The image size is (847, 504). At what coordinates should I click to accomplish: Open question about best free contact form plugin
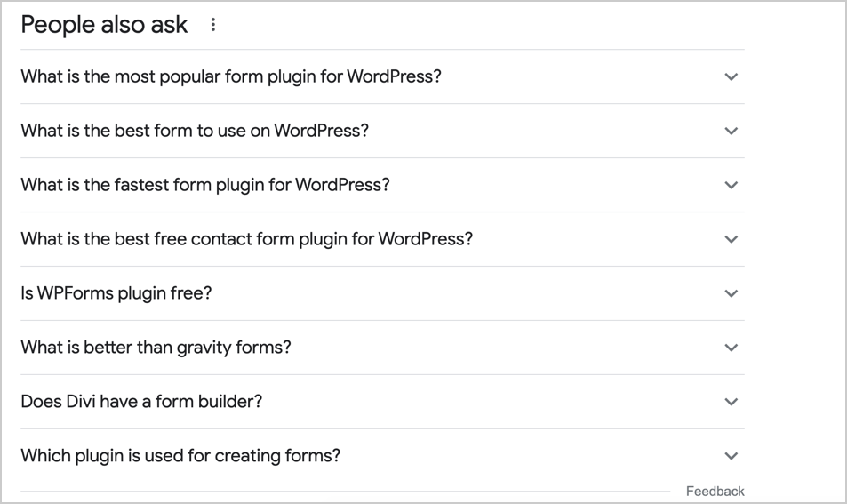[247, 239]
